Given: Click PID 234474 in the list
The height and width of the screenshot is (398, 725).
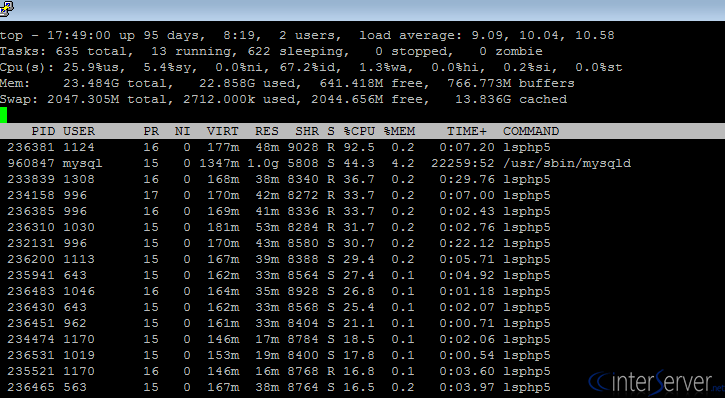Looking at the screenshot, I should click(x=31, y=339).
